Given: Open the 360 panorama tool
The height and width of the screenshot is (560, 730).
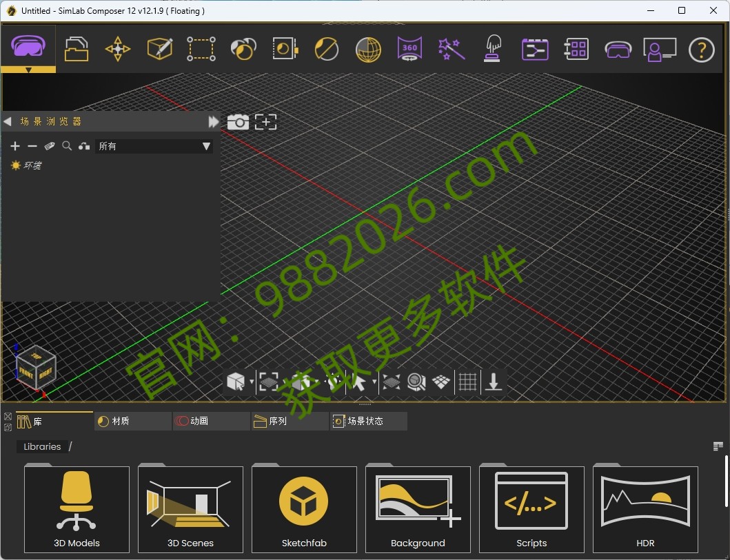Looking at the screenshot, I should click(x=409, y=49).
